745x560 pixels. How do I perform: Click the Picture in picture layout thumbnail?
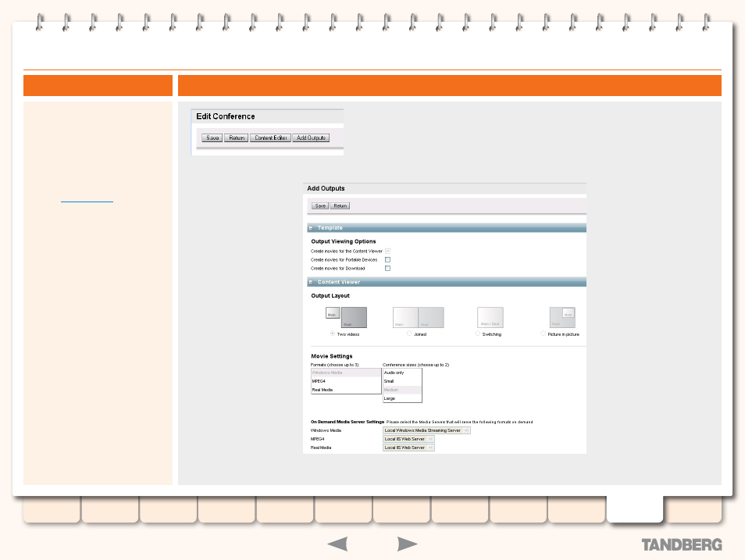(562, 318)
